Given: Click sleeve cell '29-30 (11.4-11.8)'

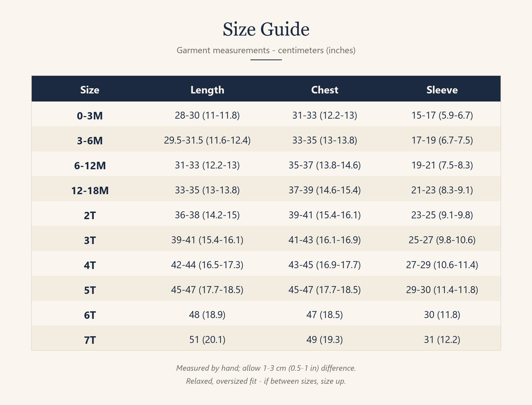Looking at the screenshot, I should (x=442, y=290).
